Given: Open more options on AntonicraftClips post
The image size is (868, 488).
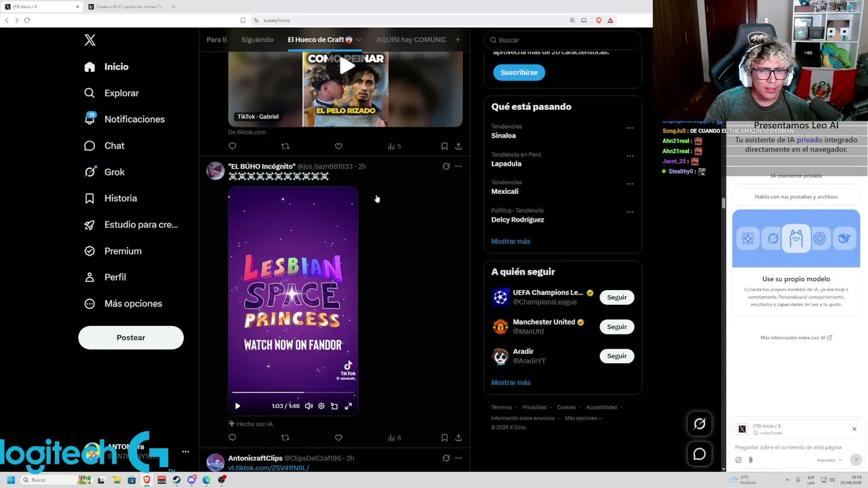Looking at the screenshot, I should (x=458, y=458).
